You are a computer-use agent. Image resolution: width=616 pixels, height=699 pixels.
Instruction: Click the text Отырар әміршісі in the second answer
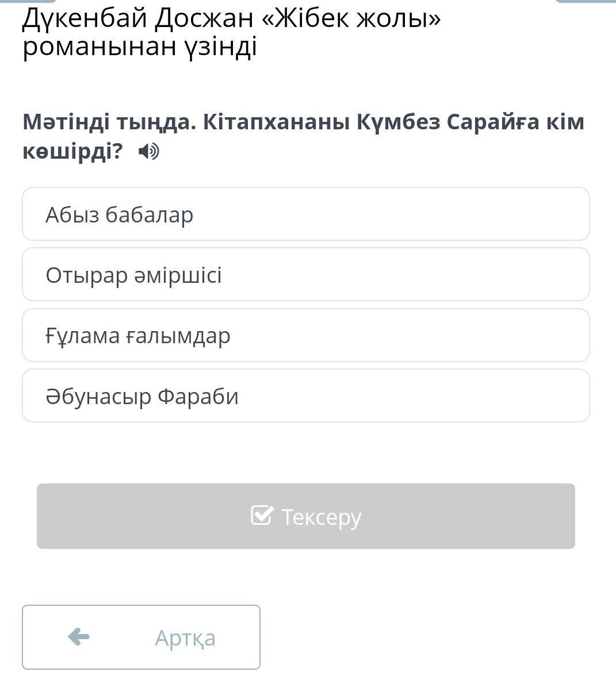click(133, 275)
